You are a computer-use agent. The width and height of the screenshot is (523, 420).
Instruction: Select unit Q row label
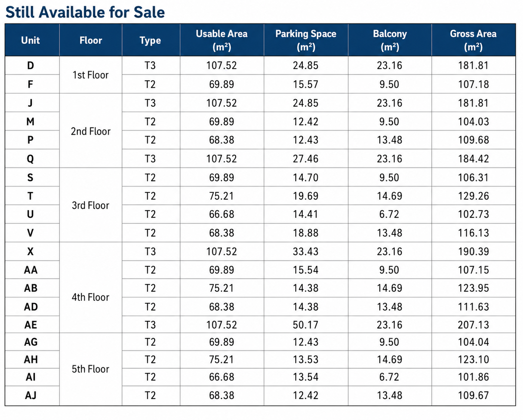pos(30,159)
